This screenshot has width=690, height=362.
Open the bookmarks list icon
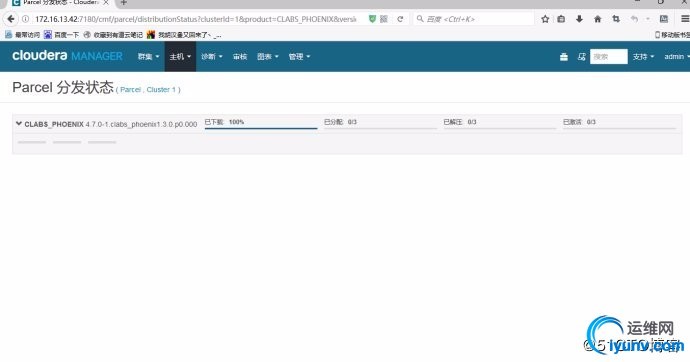click(x=561, y=19)
